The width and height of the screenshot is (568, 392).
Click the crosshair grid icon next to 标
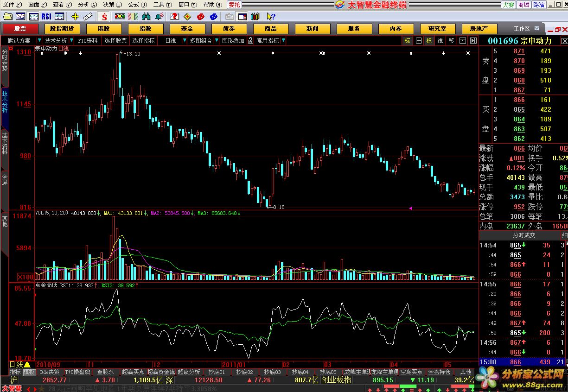click(x=419, y=41)
